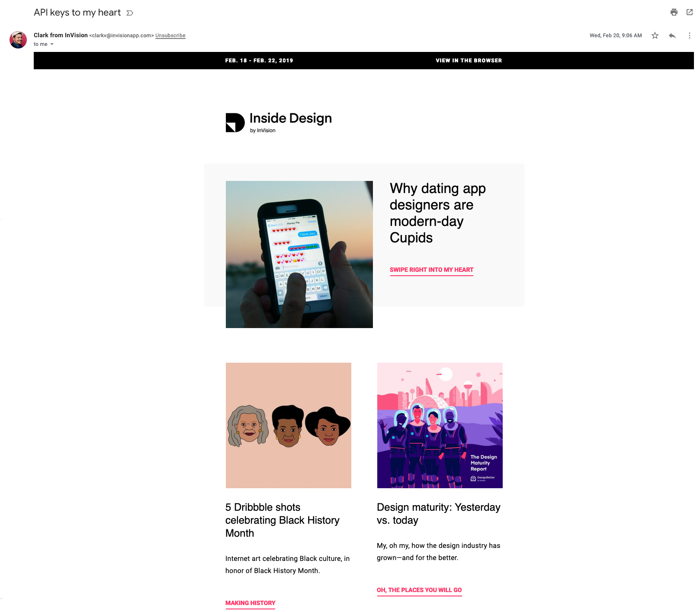The height and width of the screenshot is (612, 700).
Task: Print this email with the printer icon
Action: point(674,12)
